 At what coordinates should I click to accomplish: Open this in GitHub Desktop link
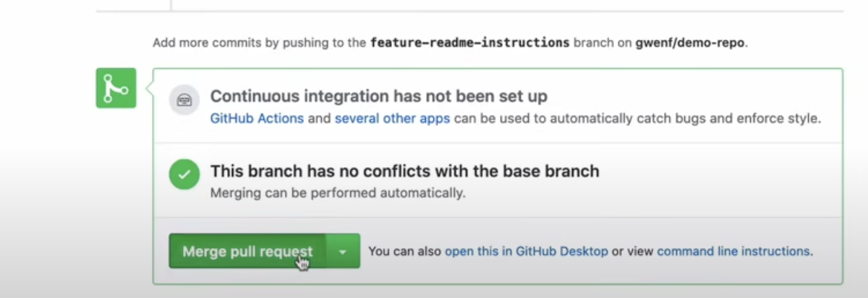pos(526,251)
